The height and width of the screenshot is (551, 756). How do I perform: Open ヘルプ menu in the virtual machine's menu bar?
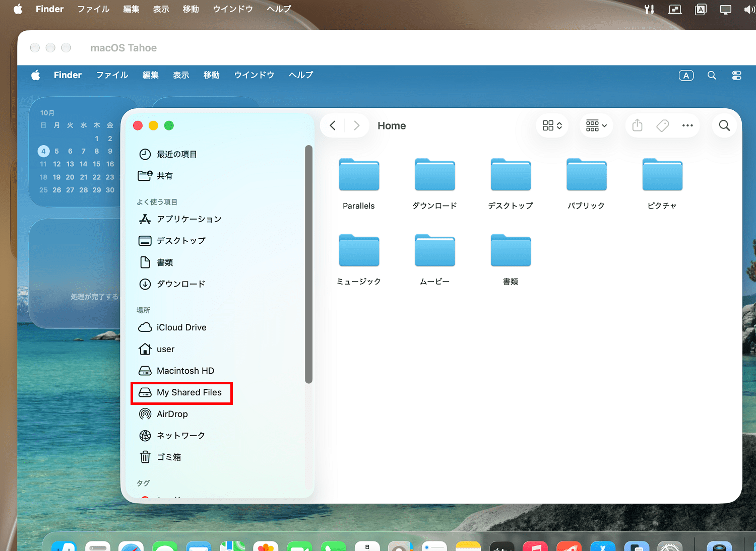[301, 75]
